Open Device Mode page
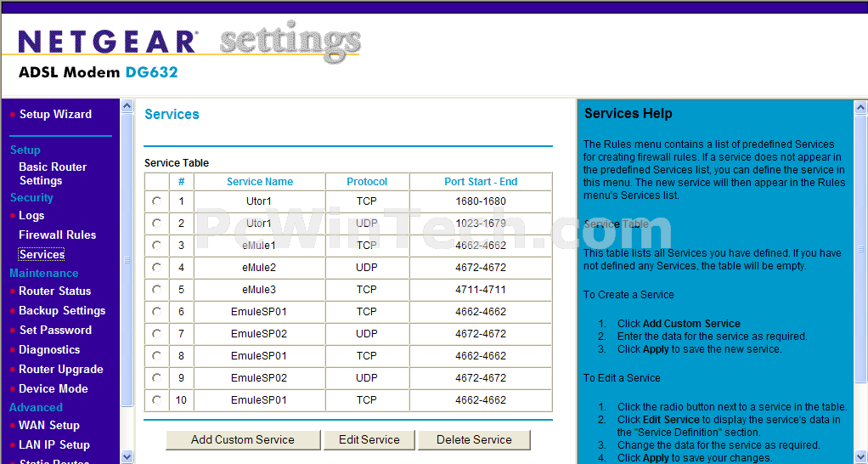This screenshot has height=464, width=868. [54, 388]
